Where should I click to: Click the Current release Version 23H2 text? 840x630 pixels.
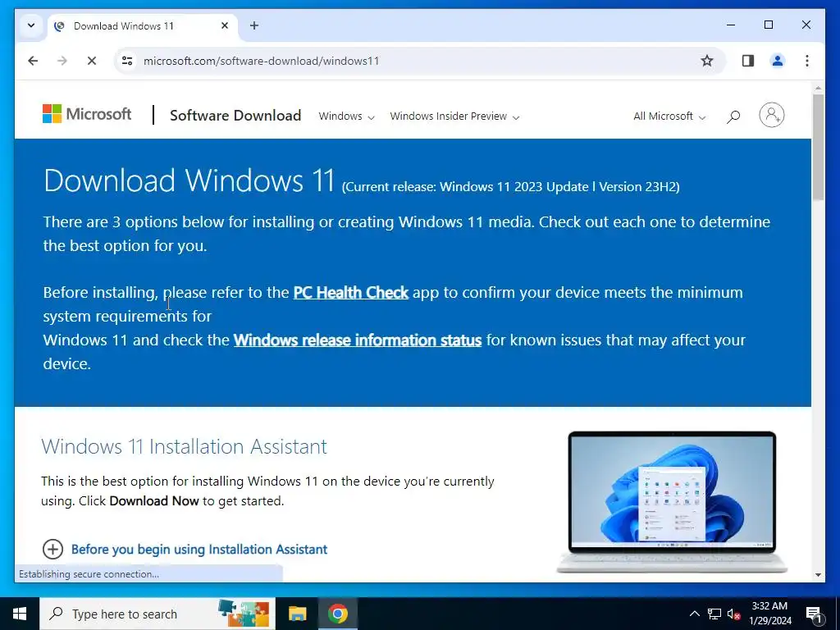[510, 187]
